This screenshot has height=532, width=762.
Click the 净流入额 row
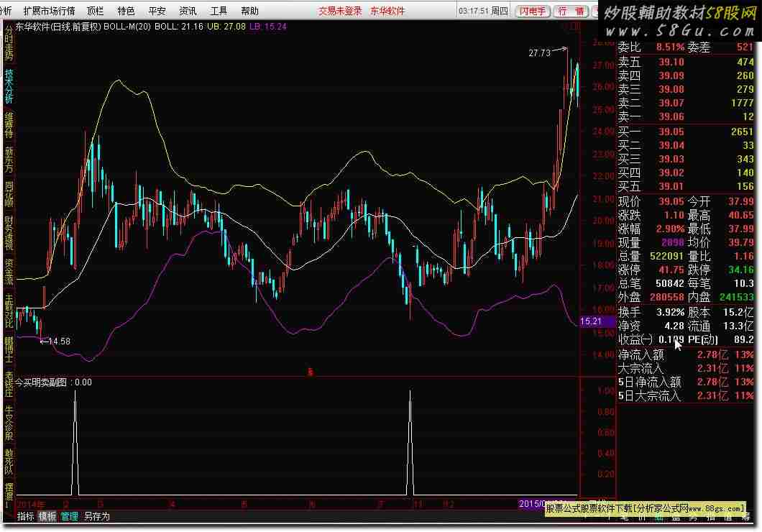coord(685,354)
